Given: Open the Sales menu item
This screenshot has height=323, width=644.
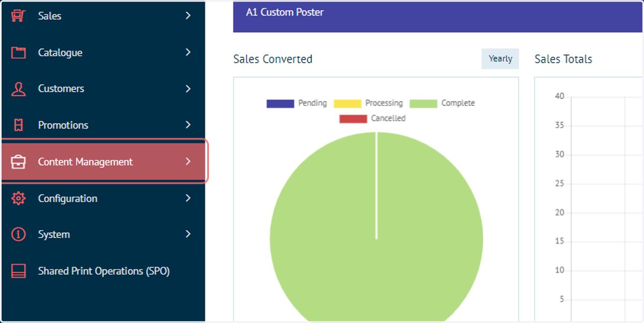Looking at the screenshot, I should pyautogui.click(x=103, y=16).
